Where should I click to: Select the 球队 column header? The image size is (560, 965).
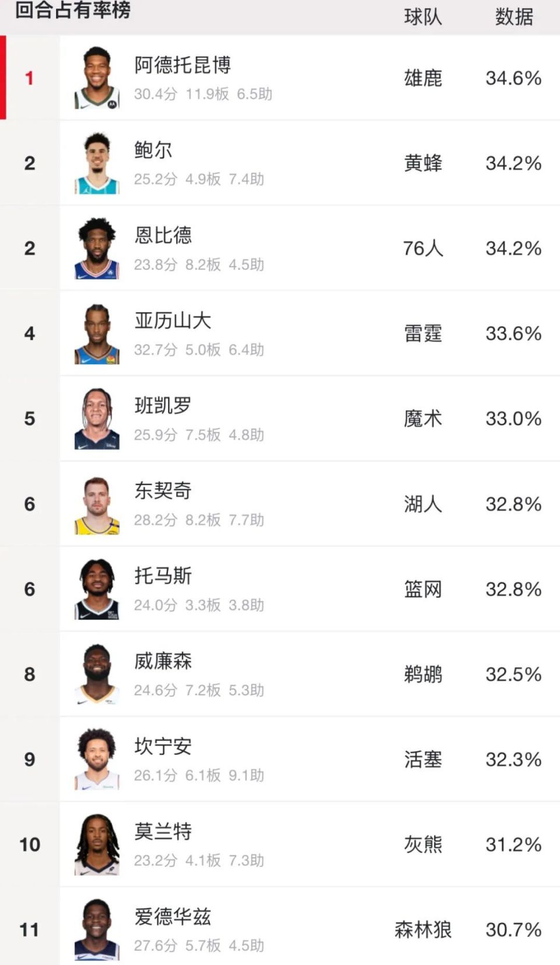423,16
